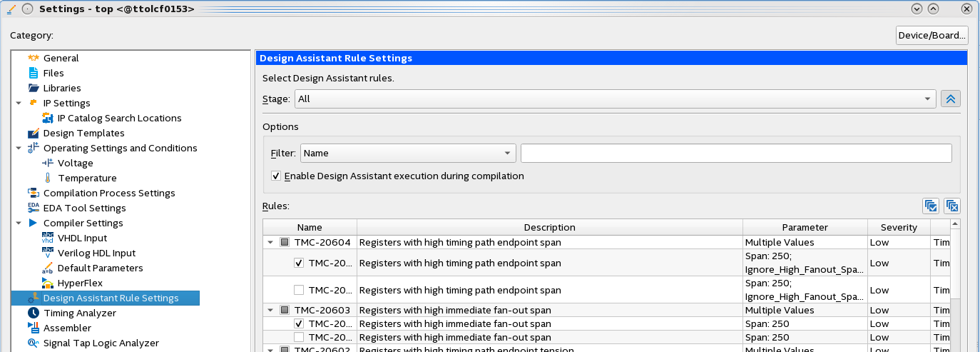Collapse the TMC-20604 rule group
980x352 pixels.
tap(270, 242)
